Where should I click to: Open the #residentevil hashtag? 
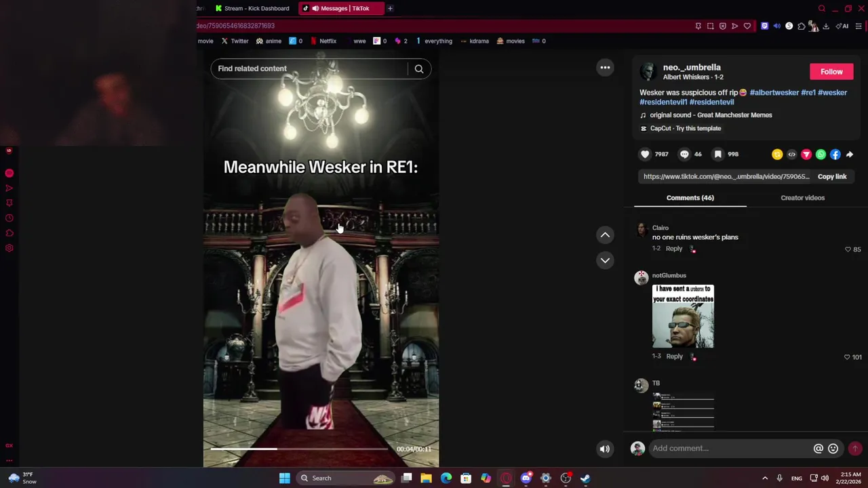711,102
